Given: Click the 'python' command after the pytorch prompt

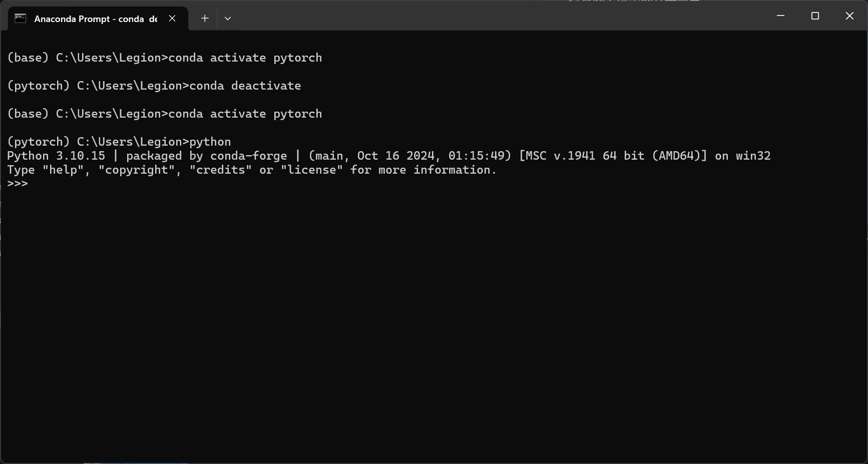Looking at the screenshot, I should (210, 142).
